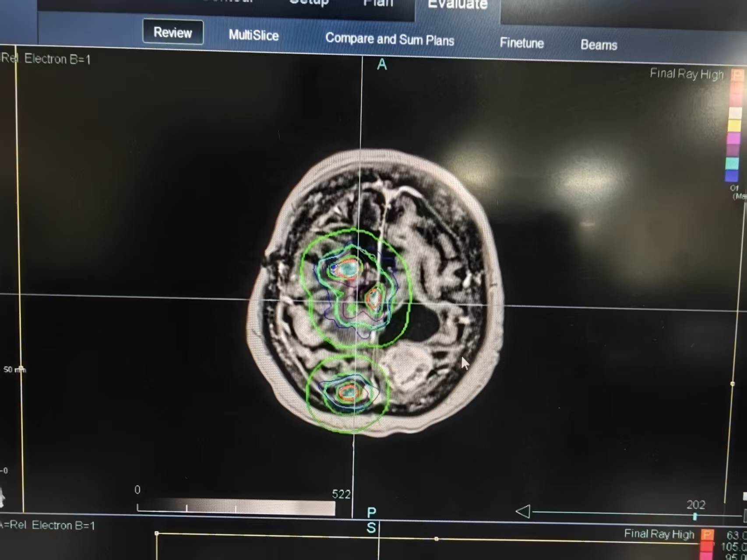This screenshot has height=560, width=747.
Task: Select the yellow isodose color in the legend
Action: pos(734,126)
